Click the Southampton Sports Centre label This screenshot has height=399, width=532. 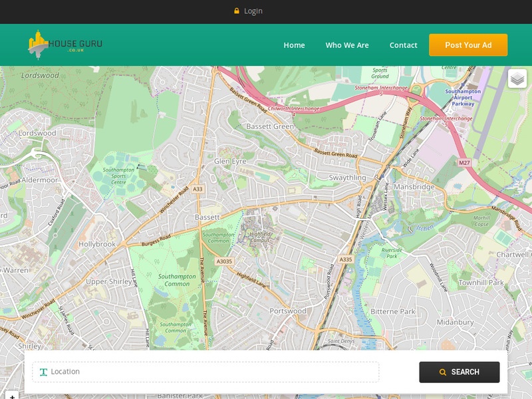point(118,176)
